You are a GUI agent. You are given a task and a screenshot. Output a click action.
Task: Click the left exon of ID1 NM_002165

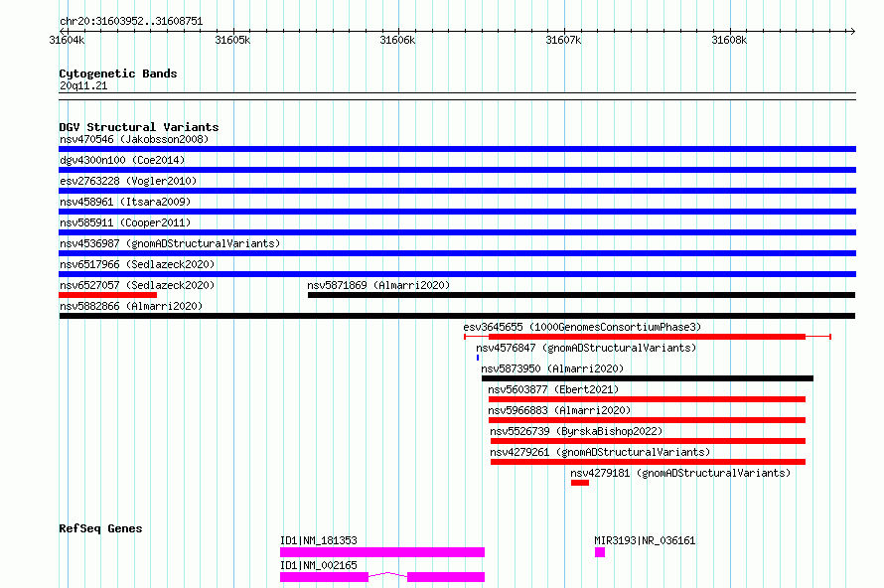click(x=324, y=577)
